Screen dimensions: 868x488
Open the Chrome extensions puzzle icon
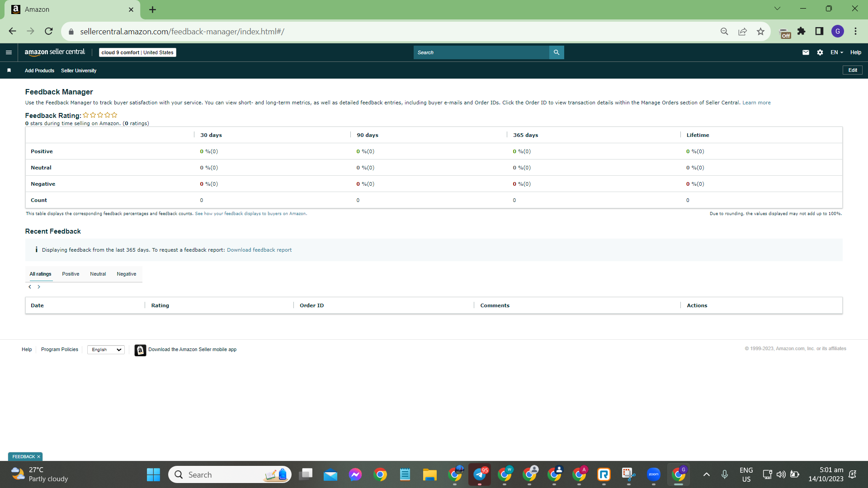(x=801, y=31)
